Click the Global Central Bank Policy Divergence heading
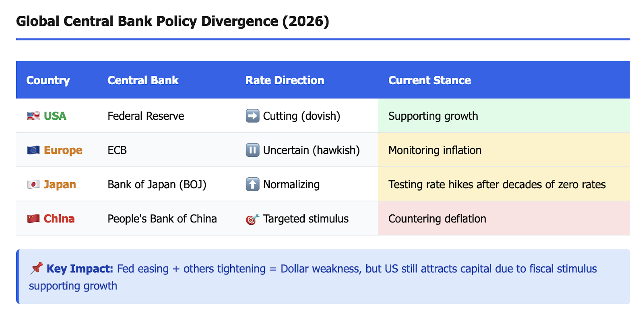 (173, 21)
